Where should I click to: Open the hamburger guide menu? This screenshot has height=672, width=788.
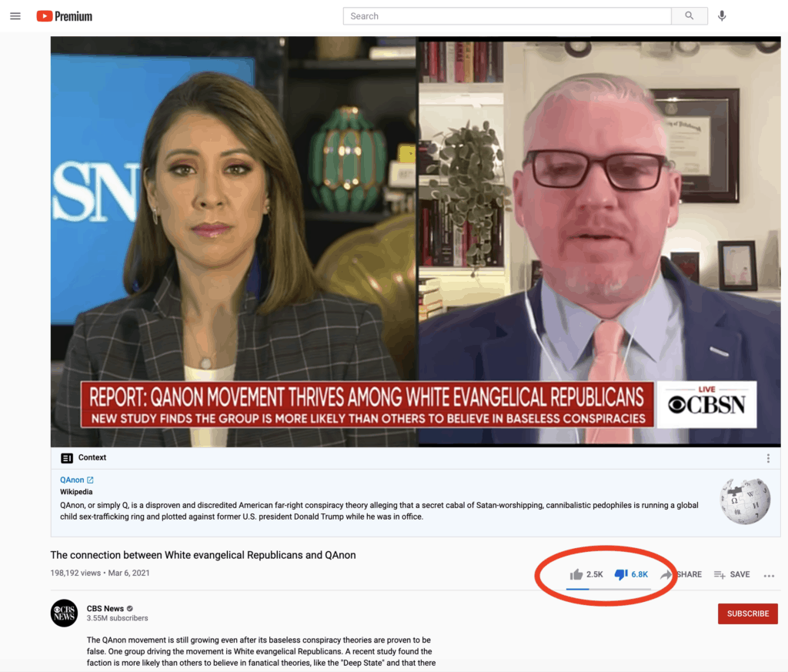15,16
